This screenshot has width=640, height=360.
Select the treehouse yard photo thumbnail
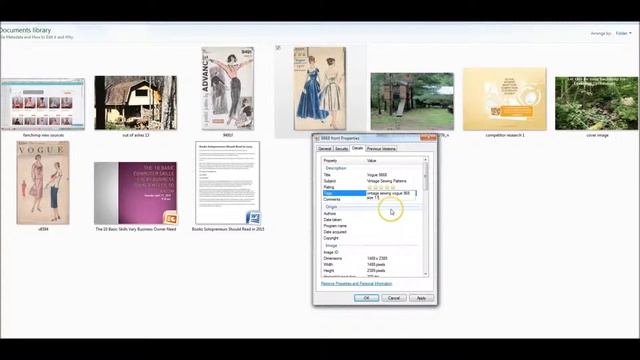click(x=412, y=102)
